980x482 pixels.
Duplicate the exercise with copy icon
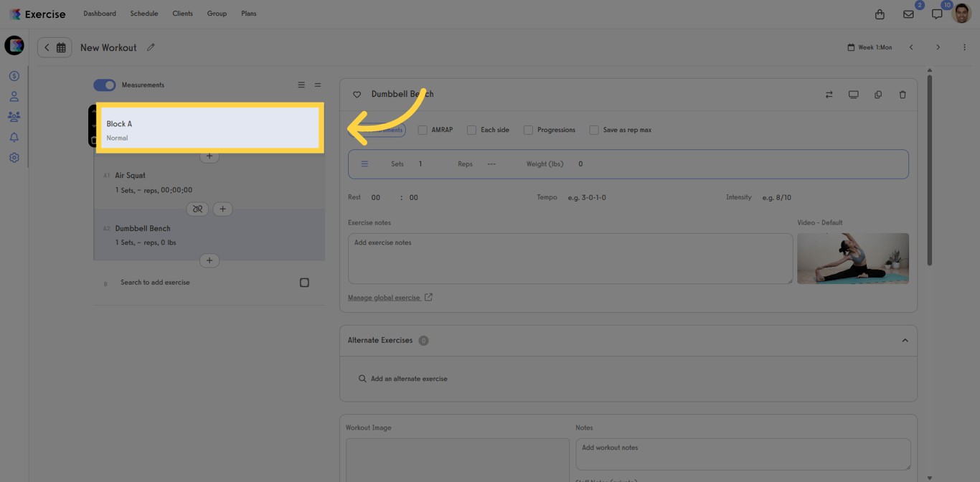878,95
